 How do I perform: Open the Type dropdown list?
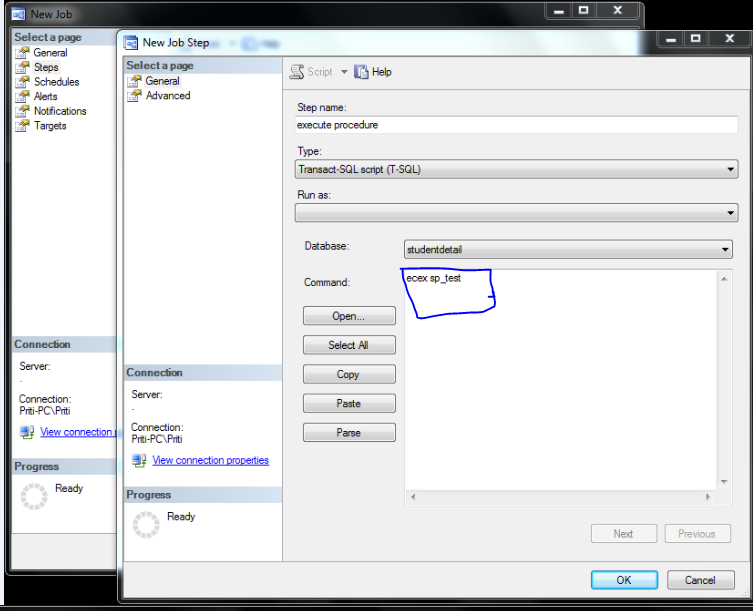[516, 169]
